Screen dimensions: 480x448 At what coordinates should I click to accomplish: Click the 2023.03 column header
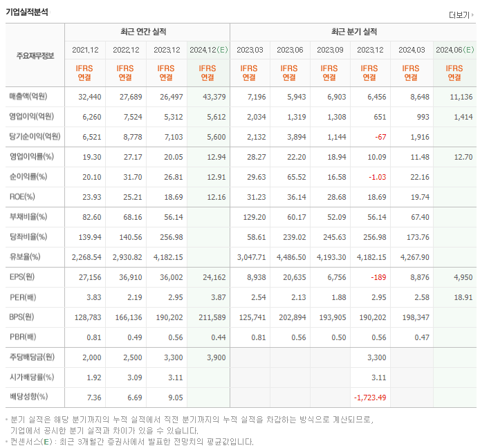pyautogui.click(x=250, y=50)
